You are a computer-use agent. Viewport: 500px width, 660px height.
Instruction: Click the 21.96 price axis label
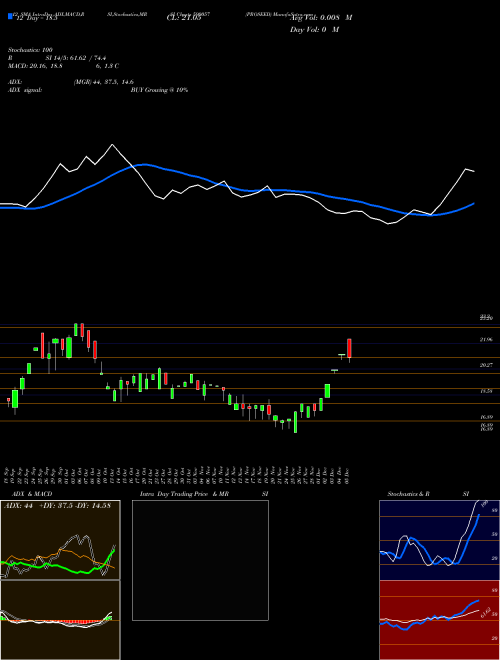click(486, 339)
